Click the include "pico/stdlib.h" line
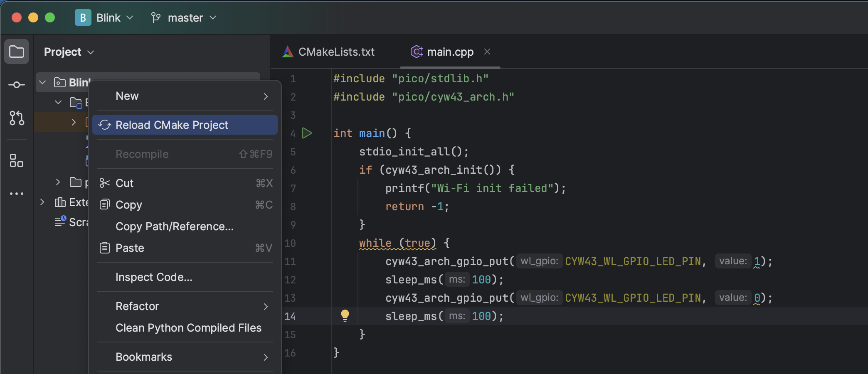868x374 pixels. 411,79
